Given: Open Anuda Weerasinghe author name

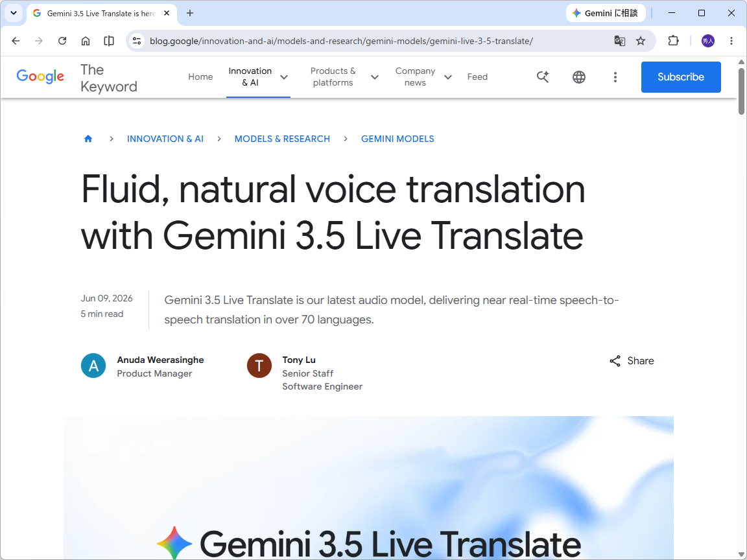Looking at the screenshot, I should 160,360.
